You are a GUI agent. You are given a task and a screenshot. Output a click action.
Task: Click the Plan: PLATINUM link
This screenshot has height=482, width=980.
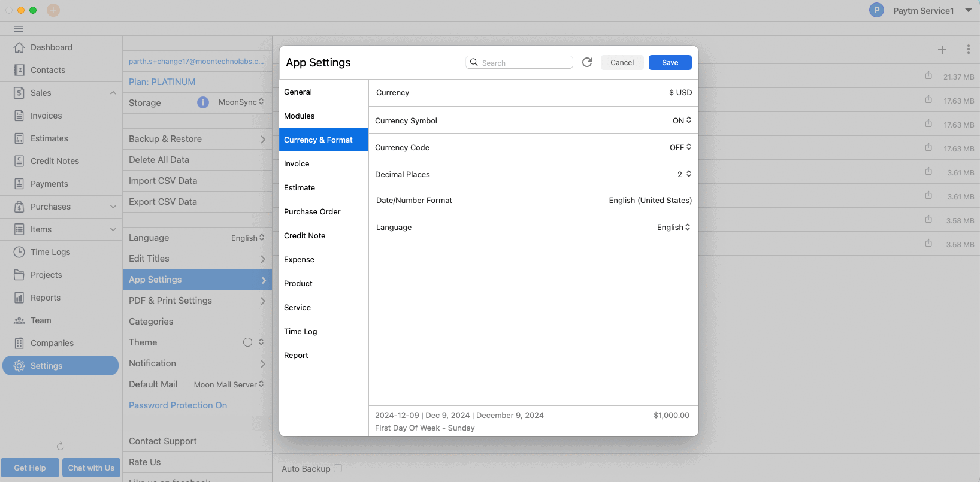click(x=162, y=82)
